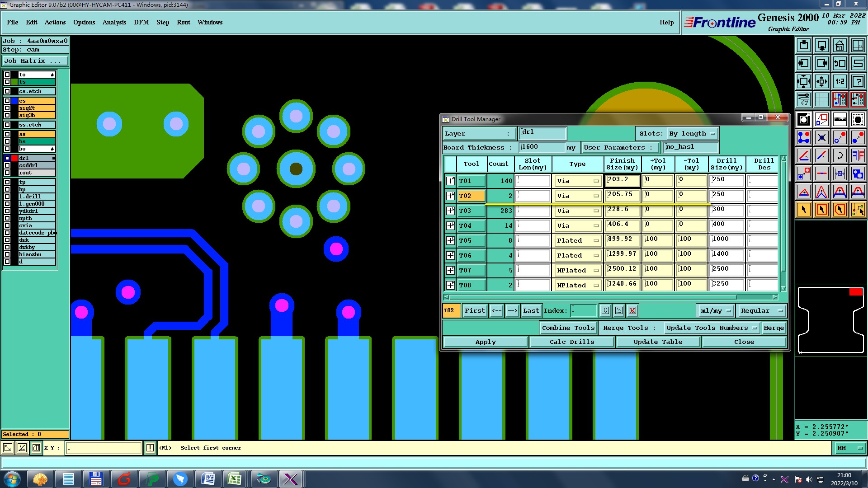Click the mirror feature icon

click(x=858, y=155)
